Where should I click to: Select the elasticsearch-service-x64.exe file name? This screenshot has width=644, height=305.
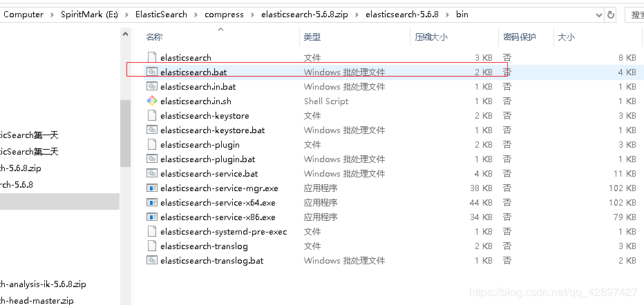click(218, 202)
